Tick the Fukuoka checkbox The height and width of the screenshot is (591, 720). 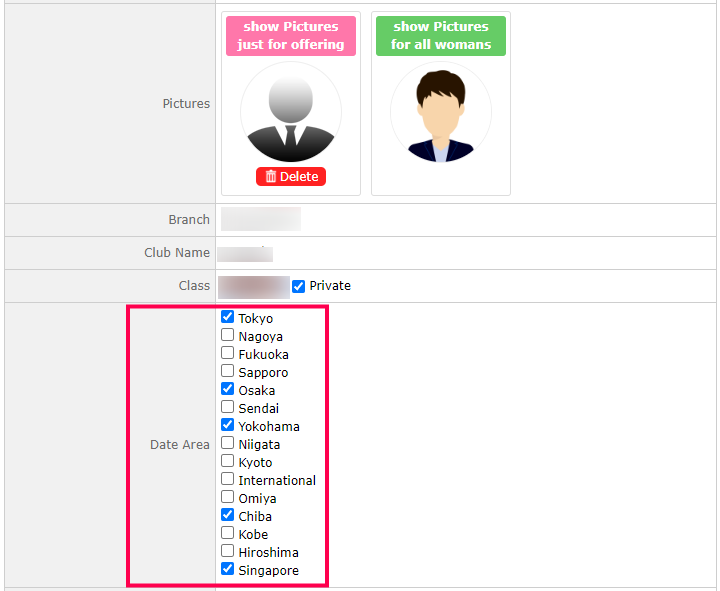228,353
